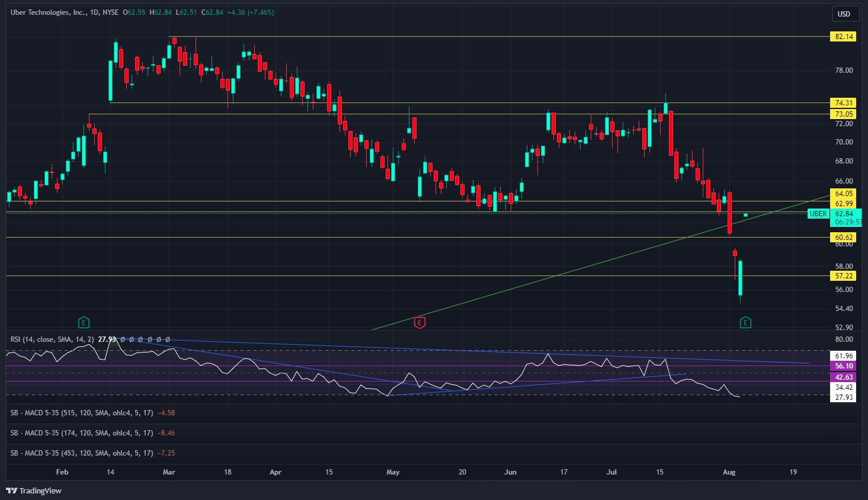Screen dimensions: 868x500
Task: Click the UBER last price tag
Action: pos(818,214)
